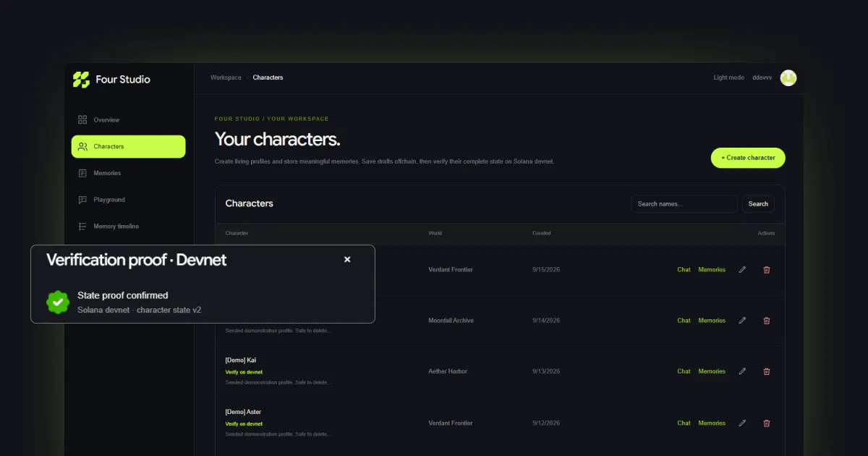
Task: Focus the Search names input field
Action: coord(684,204)
